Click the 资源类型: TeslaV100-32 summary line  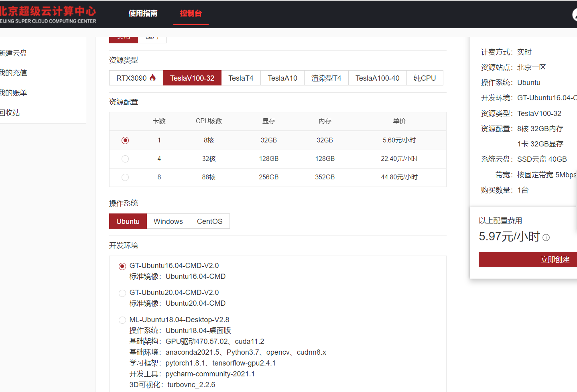pos(521,114)
